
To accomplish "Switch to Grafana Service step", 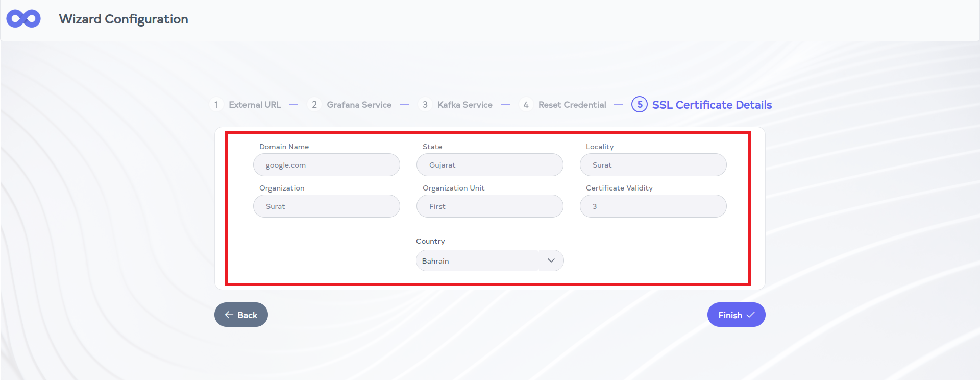I will pyautogui.click(x=359, y=105).
